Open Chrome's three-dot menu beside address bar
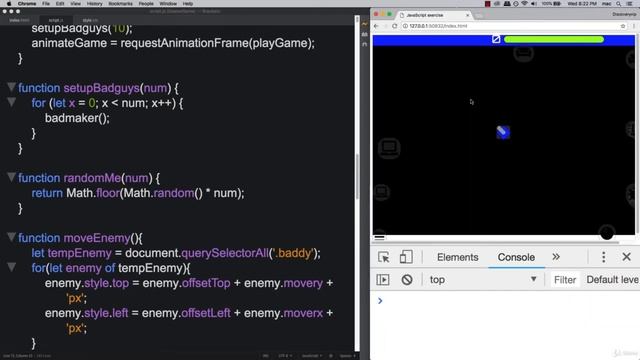 point(634,26)
